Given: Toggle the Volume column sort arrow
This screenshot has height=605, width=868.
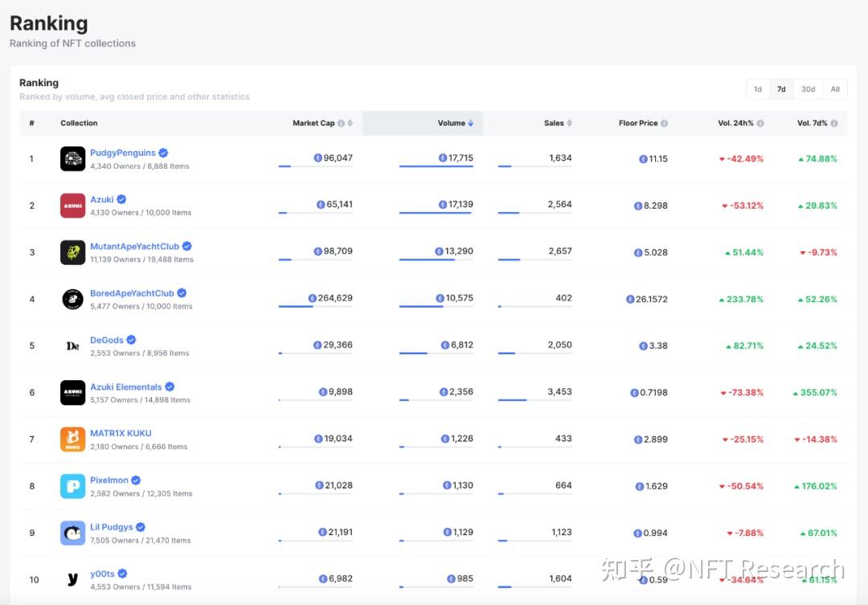Looking at the screenshot, I should tap(470, 124).
